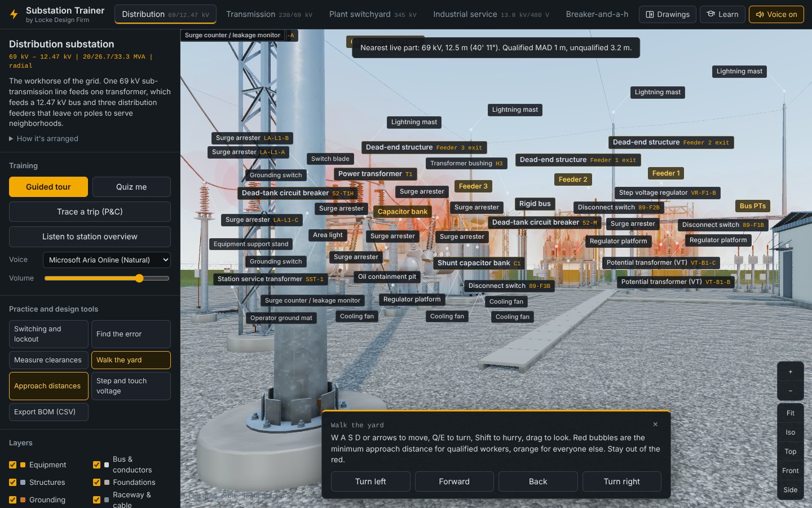This screenshot has height=508, width=812.
Task: Switch to Iso view
Action: coord(790,432)
